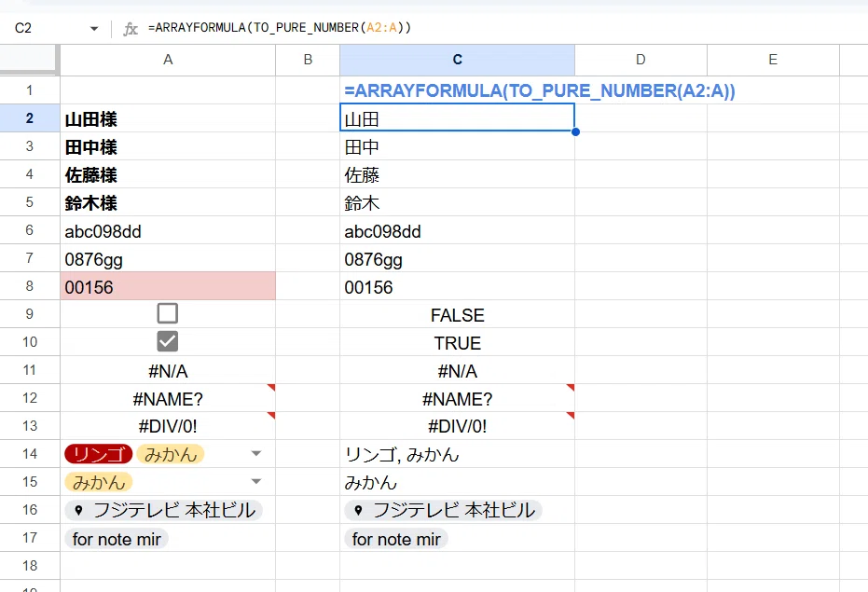
Task: Open the フジテレビ 本社ビル chip in C16
Action: pyautogui.click(x=444, y=510)
